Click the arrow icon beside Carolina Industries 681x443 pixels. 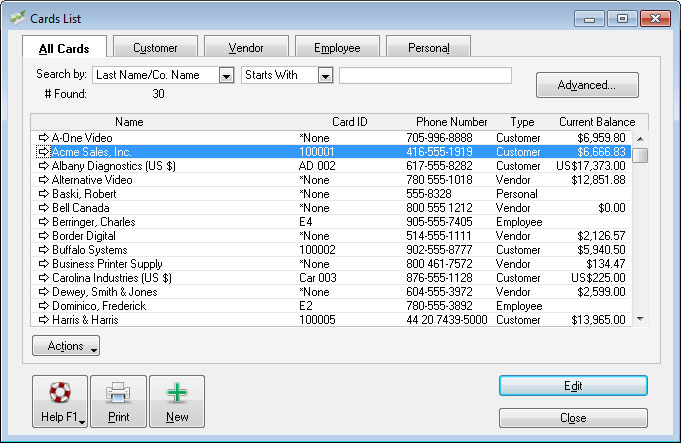pos(43,278)
